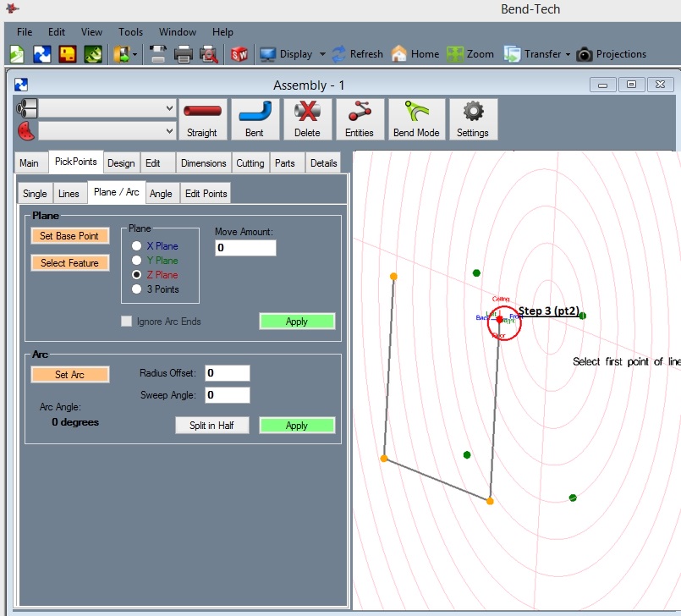Click the door with green arrow icon
This screenshot has height=616, width=681.
point(122,54)
